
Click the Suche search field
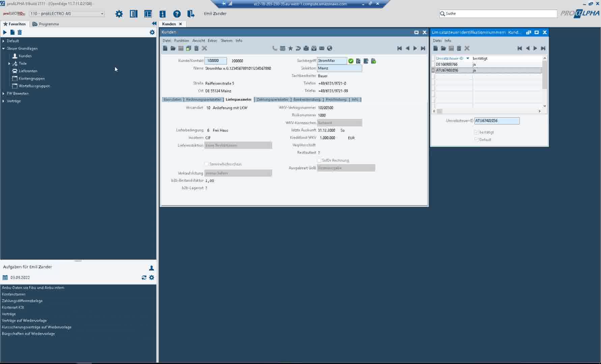point(498,13)
